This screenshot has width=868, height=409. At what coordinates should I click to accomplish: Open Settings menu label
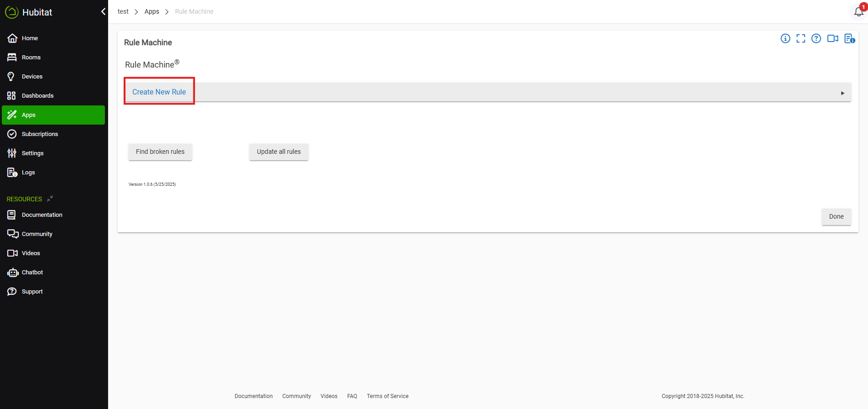click(33, 153)
